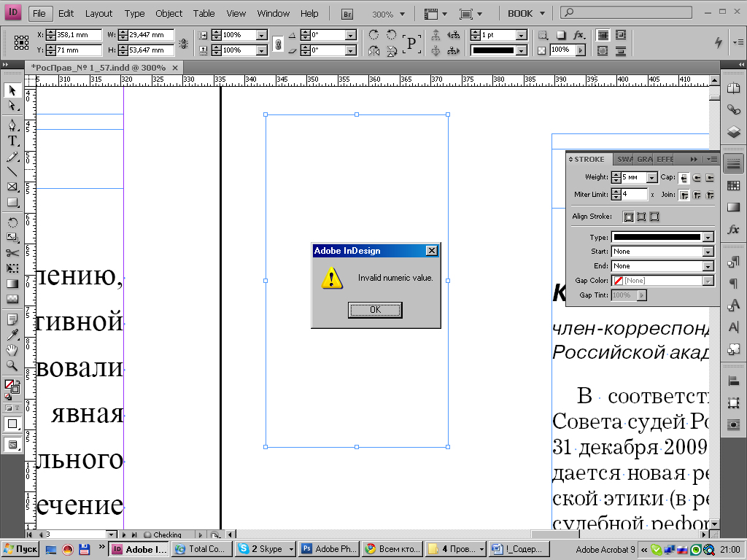747x560 pixels.
Task: Click the Go to Bridge button
Action: point(347,15)
